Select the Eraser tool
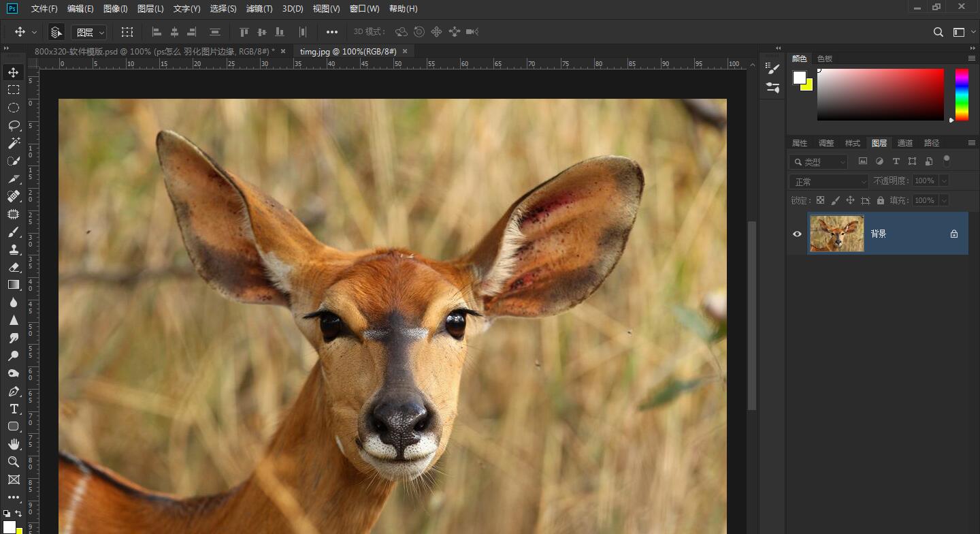Viewport: 980px width, 534px height. pos(14,267)
